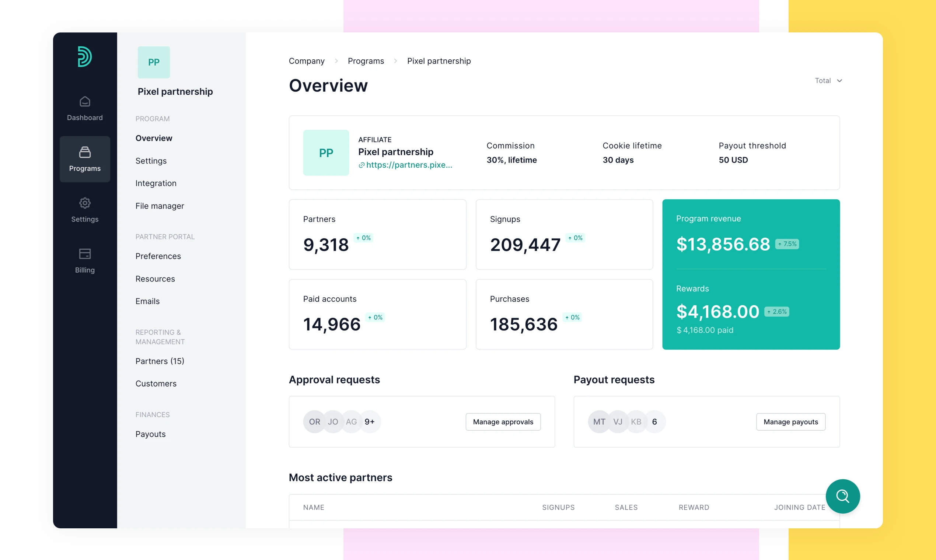Click the Manage payouts button
Screen dimensions: 936x560
(791, 421)
